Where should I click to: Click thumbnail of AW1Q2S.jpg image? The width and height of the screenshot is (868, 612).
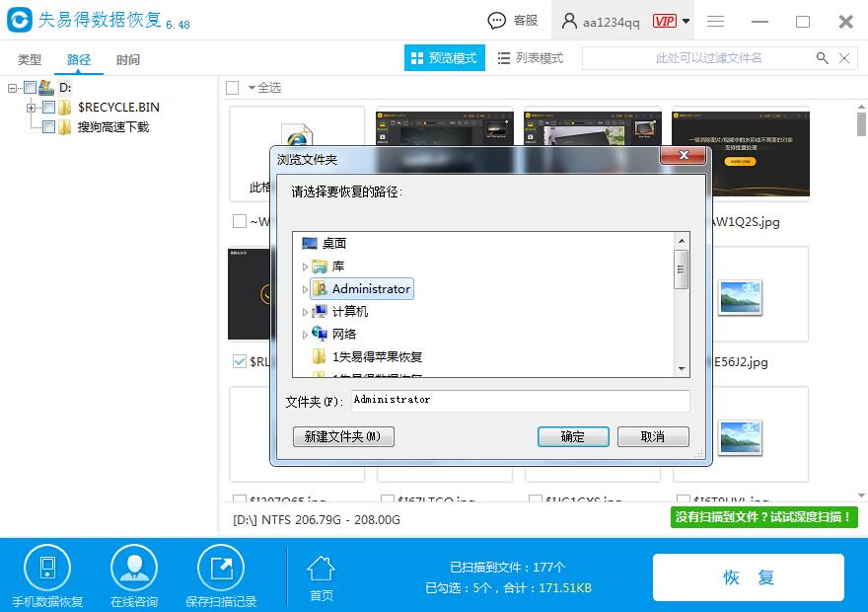[x=741, y=153]
